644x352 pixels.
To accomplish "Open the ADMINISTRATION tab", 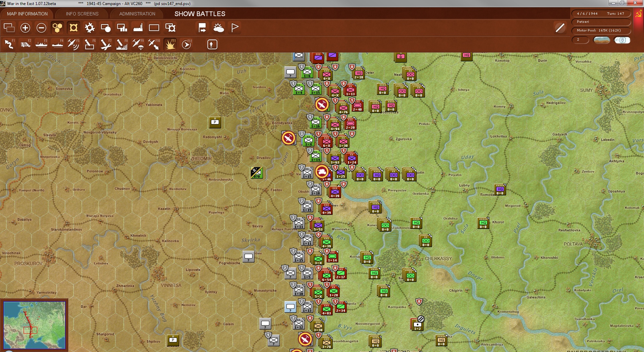I will point(137,14).
